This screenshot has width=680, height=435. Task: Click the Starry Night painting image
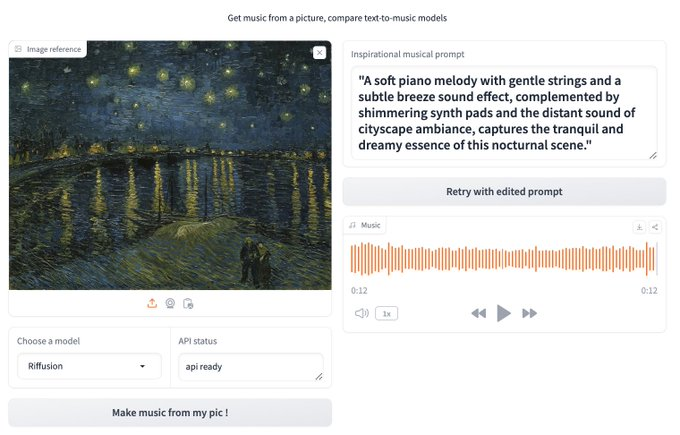170,170
